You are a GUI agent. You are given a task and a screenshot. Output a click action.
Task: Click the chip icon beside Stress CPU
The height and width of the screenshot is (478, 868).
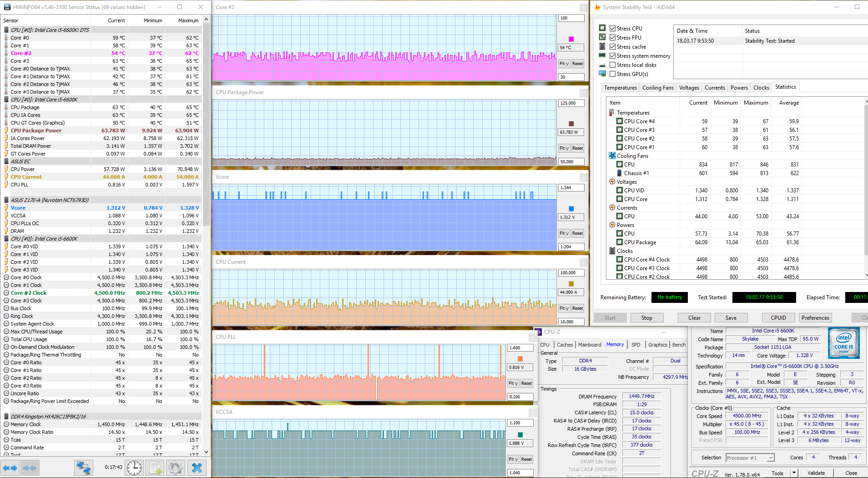(x=602, y=28)
